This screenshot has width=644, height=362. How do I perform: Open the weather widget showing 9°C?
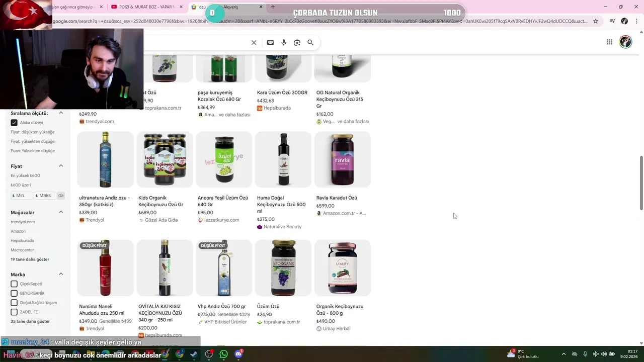(x=523, y=354)
